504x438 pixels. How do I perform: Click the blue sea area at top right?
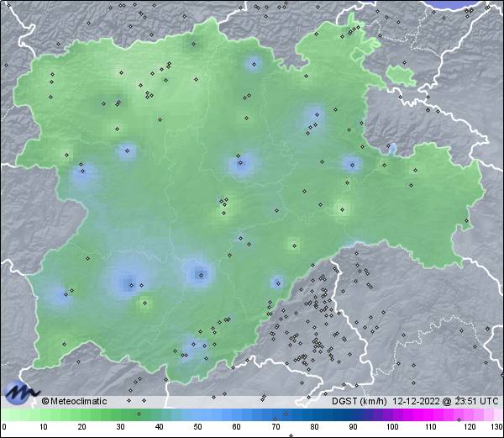pos(454,4)
